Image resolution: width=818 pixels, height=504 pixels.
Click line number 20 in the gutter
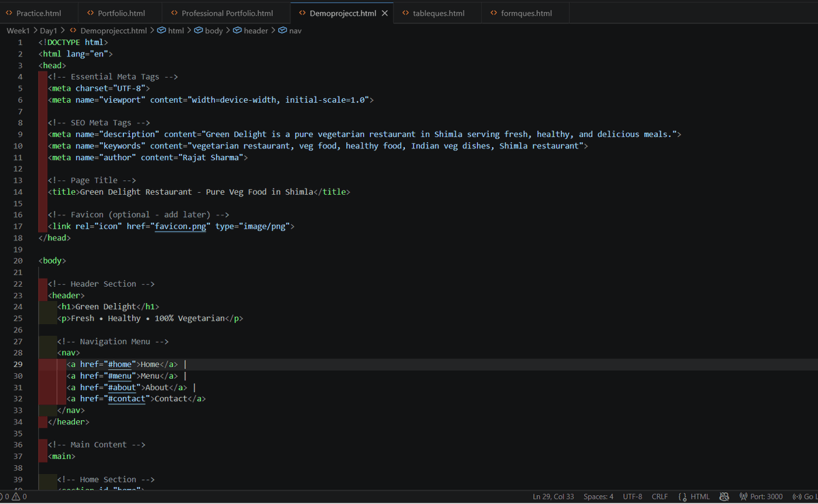[x=18, y=261]
